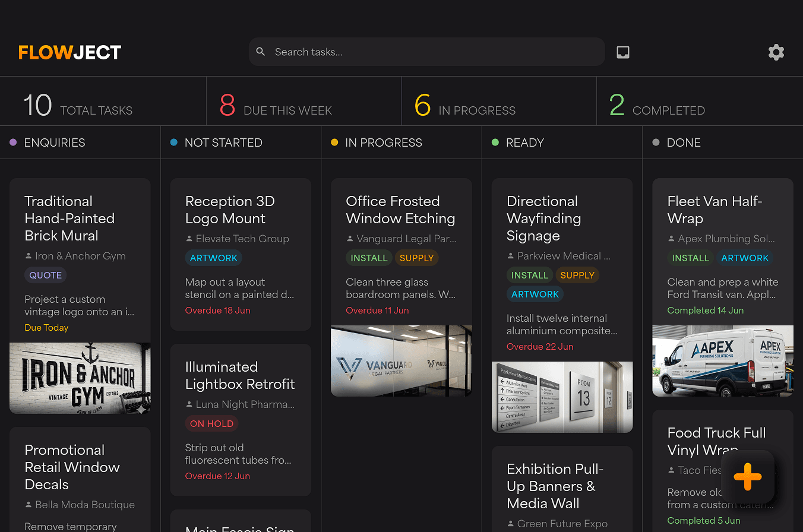
Task: Select the Enquiries column header
Action: [80, 142]
